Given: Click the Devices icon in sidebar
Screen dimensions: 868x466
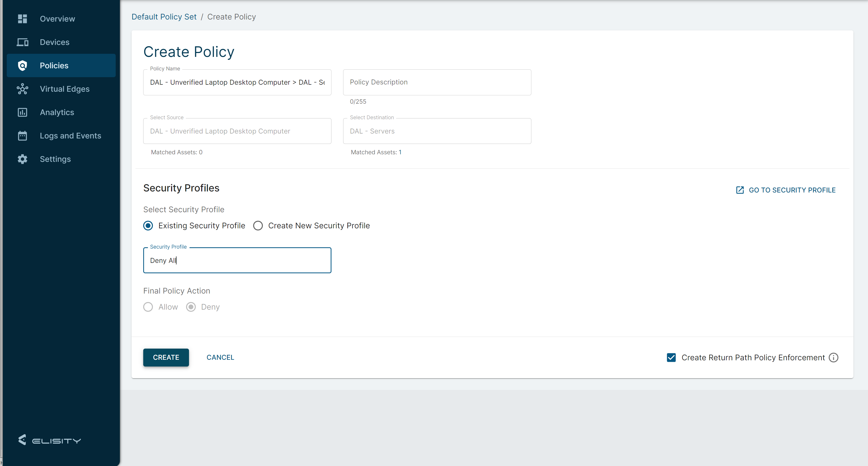Looking at the screenshot, I should (22, 42).
